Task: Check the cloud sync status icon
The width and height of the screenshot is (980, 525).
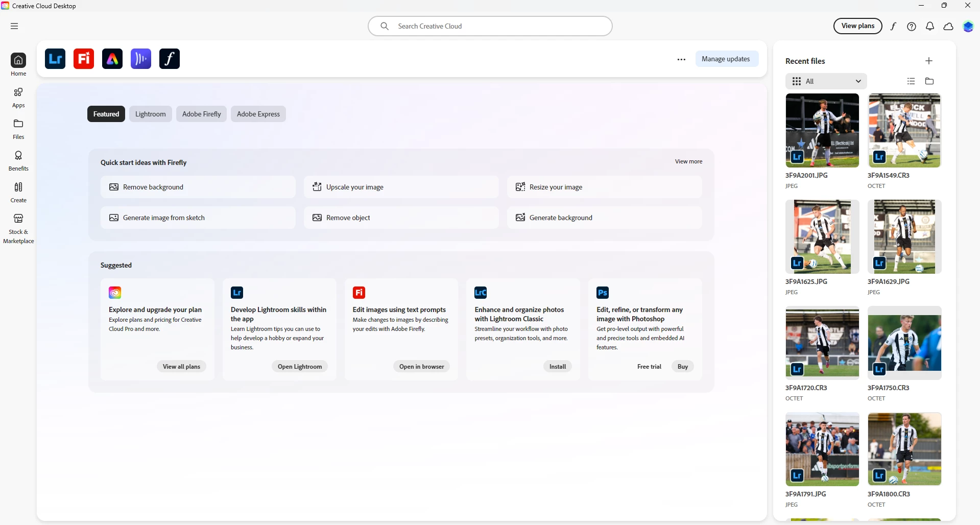Action: pos(948,27)
